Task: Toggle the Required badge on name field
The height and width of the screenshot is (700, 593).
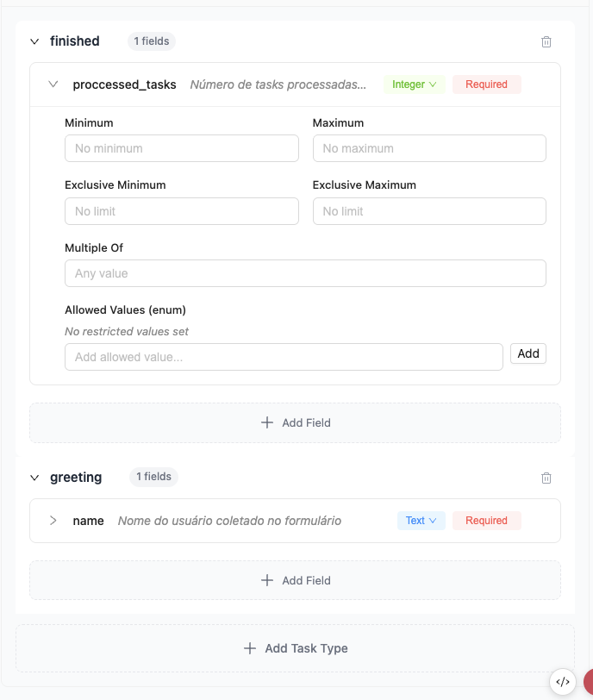Action: 486,520
